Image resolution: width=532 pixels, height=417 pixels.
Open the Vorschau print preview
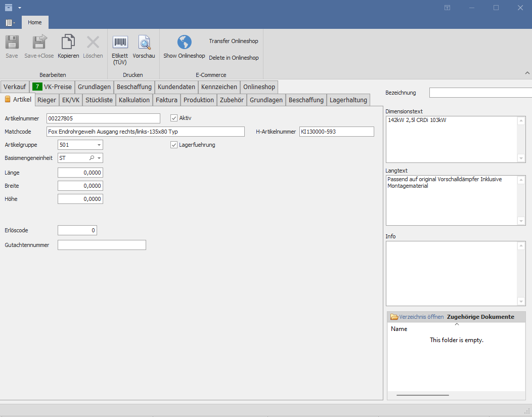tap(144, 43)
